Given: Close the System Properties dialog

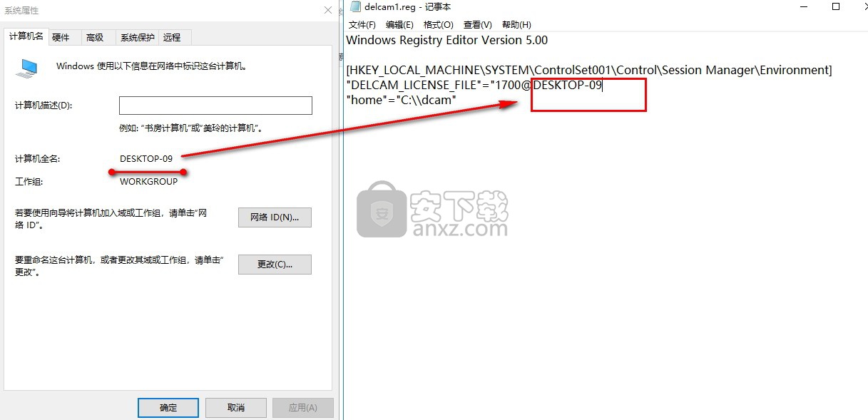Looking at the screenshot, I should click(x=327, y=10).
